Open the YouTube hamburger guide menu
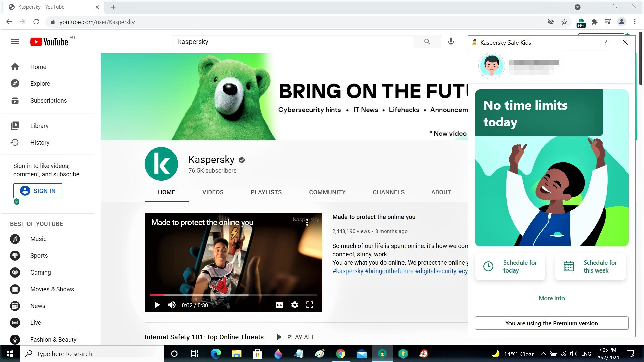This screenshot has height=362, width=644. (x=15, y=42)
